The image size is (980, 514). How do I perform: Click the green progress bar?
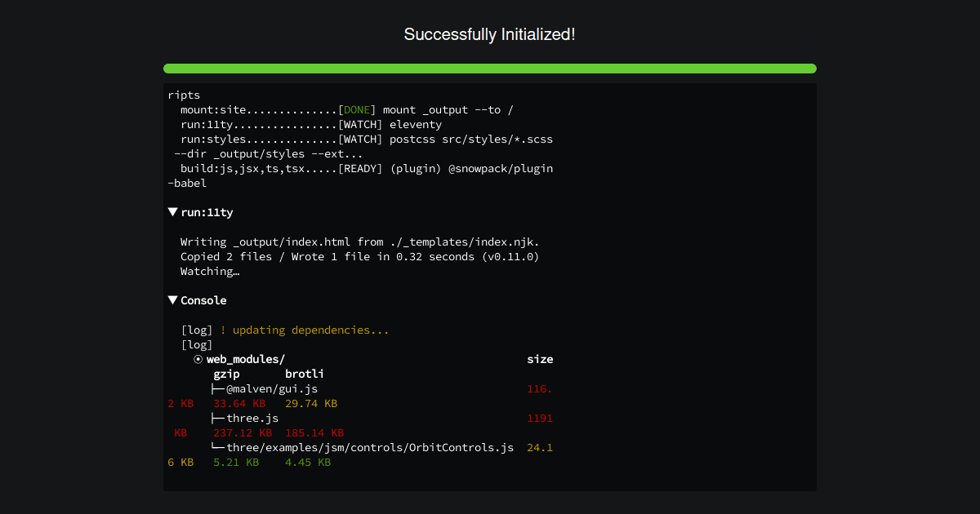490,69
